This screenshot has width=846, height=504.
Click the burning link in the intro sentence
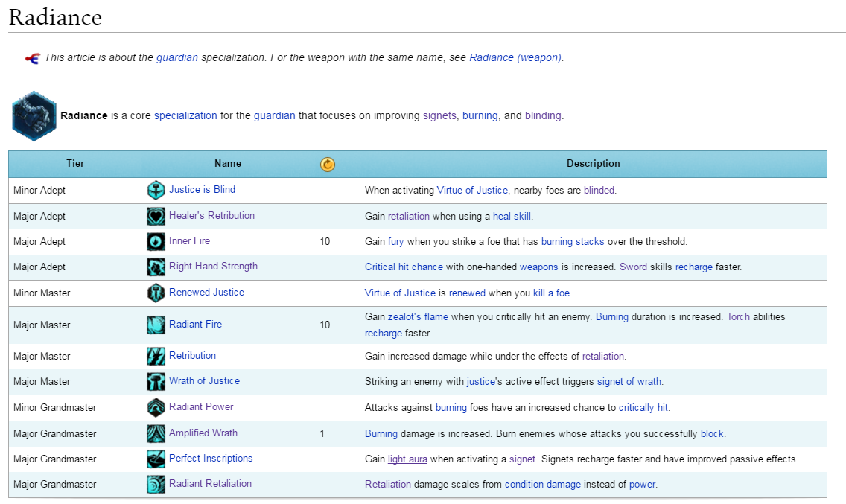[x=480, y=115]
